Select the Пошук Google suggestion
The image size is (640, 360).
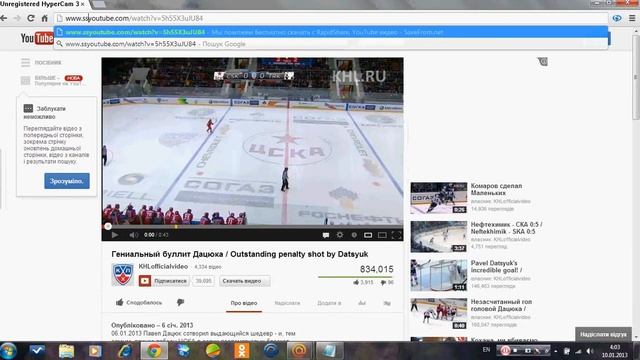pos(331,44)
